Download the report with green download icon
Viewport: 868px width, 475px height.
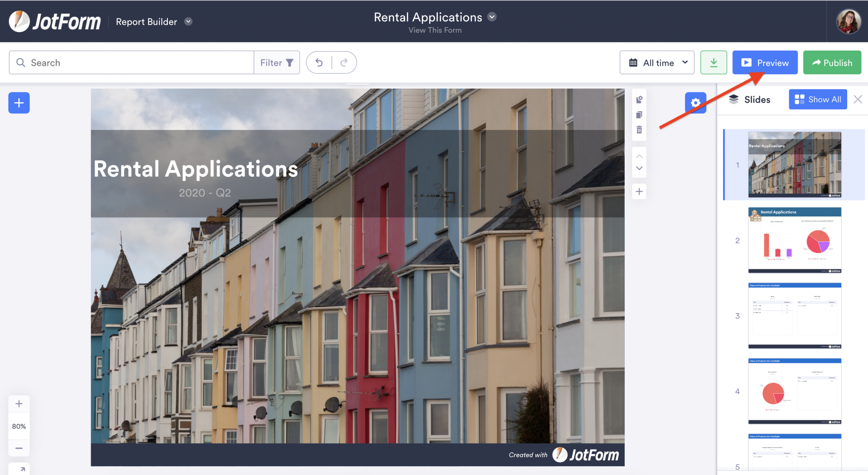coord(714,62)
